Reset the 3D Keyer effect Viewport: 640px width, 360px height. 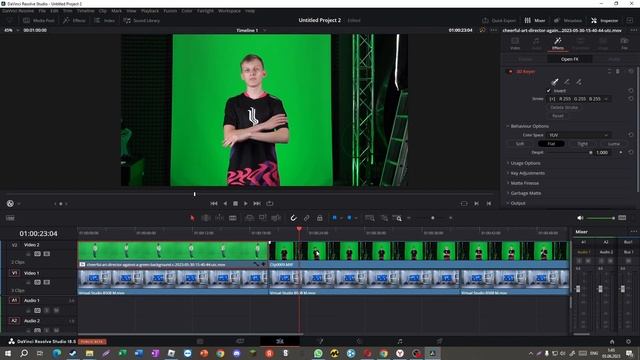[x=631, y=71]
